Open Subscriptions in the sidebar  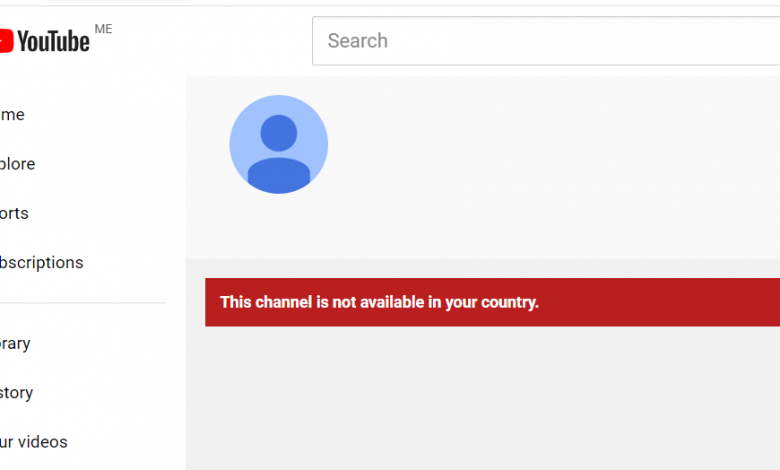41,263
